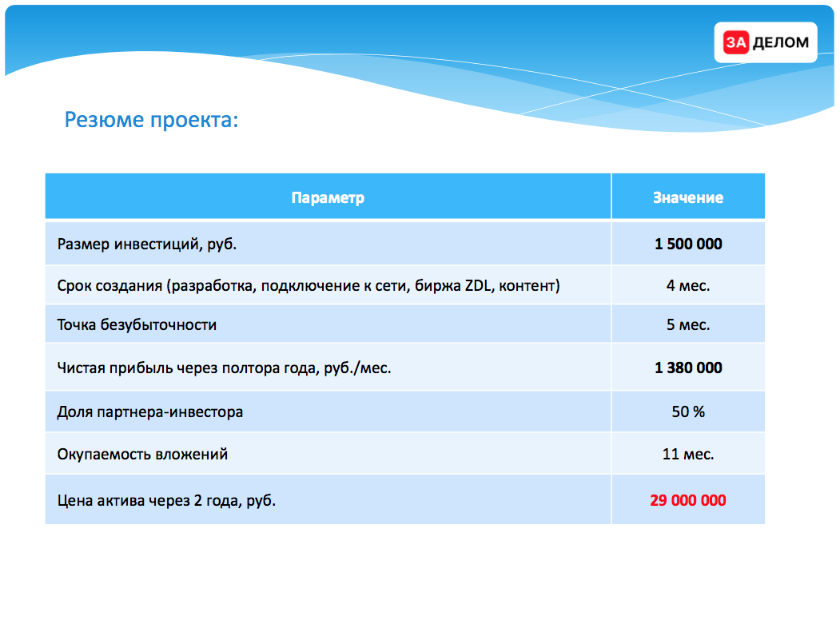This screenshot has width=840, height=636.
Task: Click the '5 мес.' value cell
Action: 688,324
